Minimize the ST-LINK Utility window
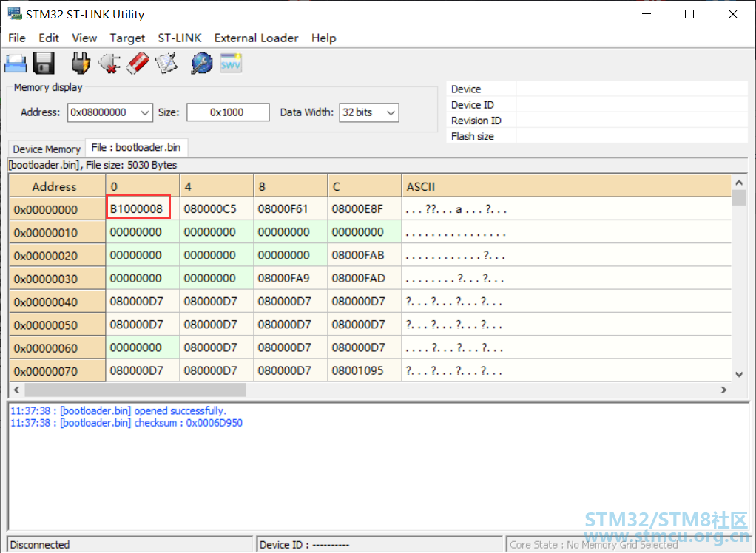The image size is (756, 553). pos(647,14)
